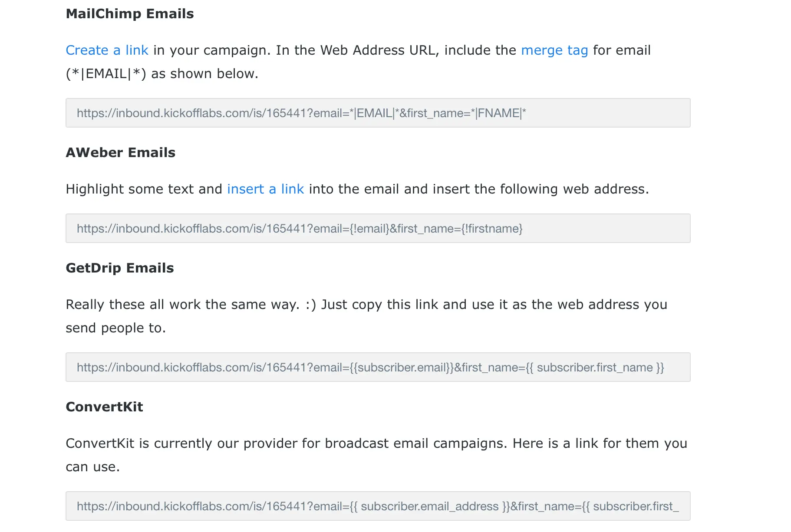This screenshot has height=532, width=791.
Task: Click the ConvertKit subscriber.email_address URL field
Action: point(378,506)
